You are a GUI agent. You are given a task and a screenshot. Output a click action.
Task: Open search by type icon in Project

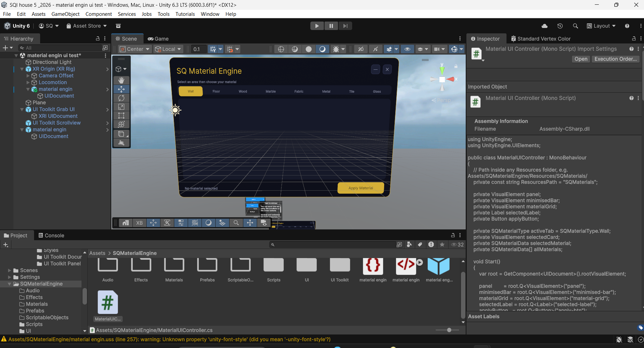[409, 245]
